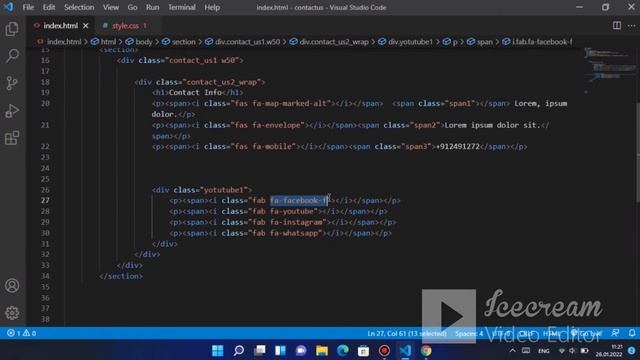Open the Windows Start menu
This screenshot has width=640, height=360.
point(218,351)
